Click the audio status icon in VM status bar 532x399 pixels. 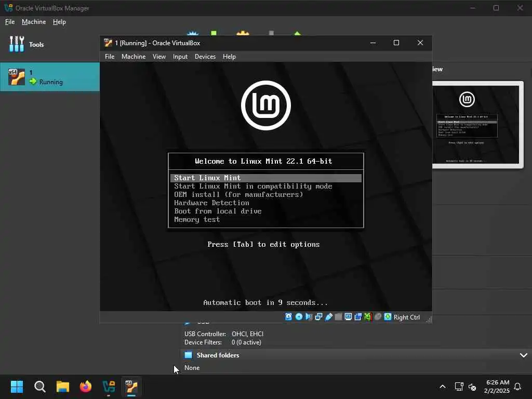[309, 317]
